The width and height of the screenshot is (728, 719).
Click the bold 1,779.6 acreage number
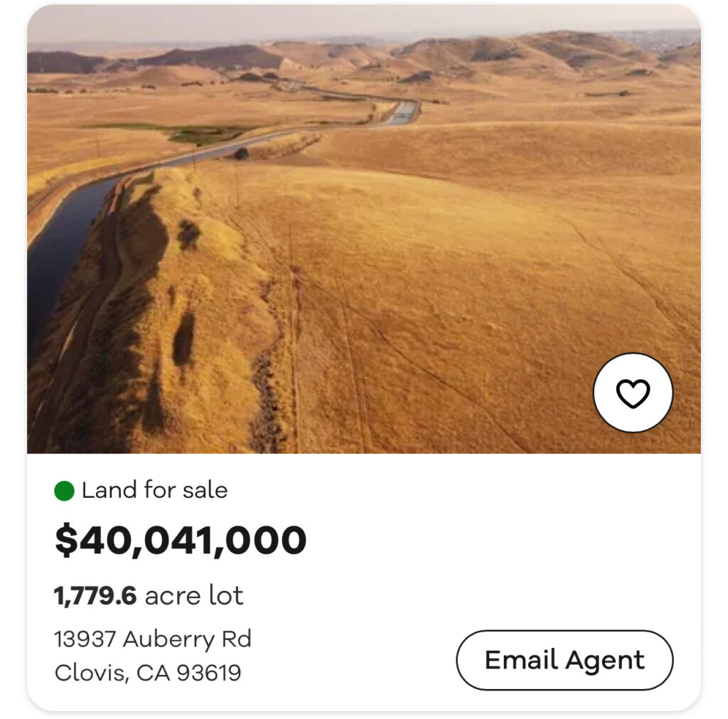point(95,595)
